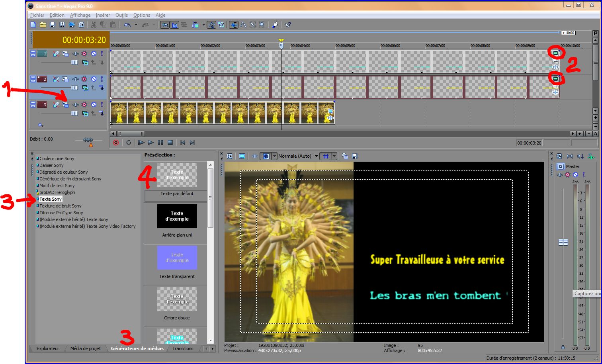The image size is (602, 364).
Task: Open the Undo history dropdown arrow
Action: (136, 25)
